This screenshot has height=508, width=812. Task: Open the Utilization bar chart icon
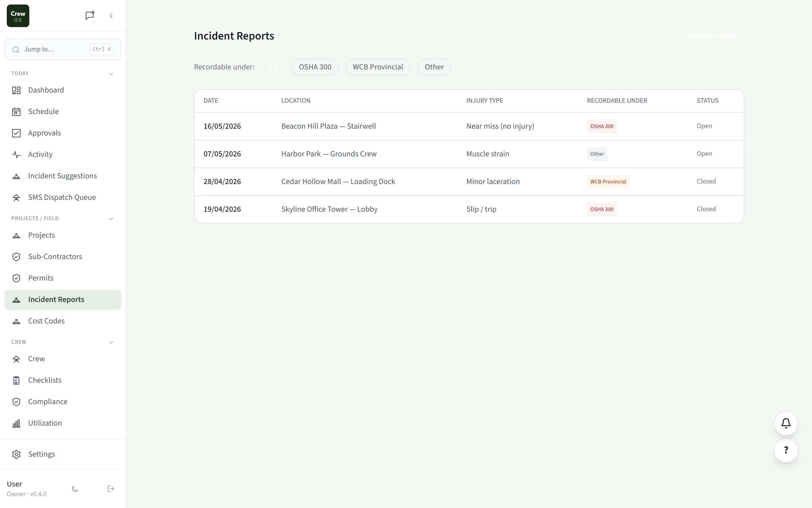pos(16,423)
